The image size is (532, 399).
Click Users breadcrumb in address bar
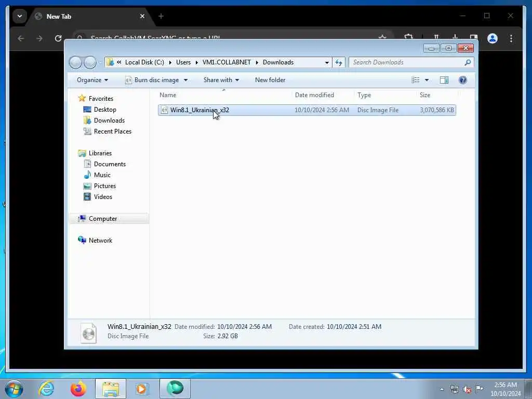[x=183, y=62]
